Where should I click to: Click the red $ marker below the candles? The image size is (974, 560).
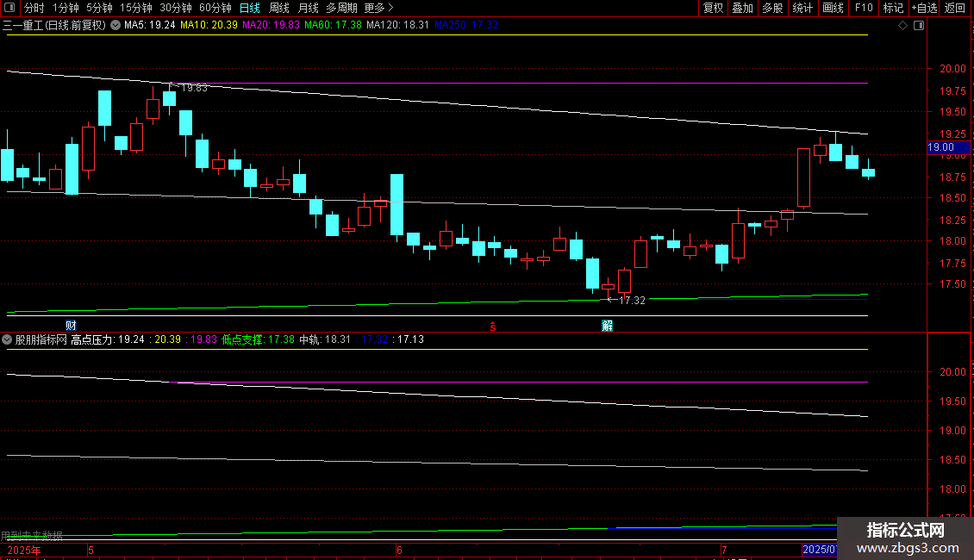coord(492,327)
